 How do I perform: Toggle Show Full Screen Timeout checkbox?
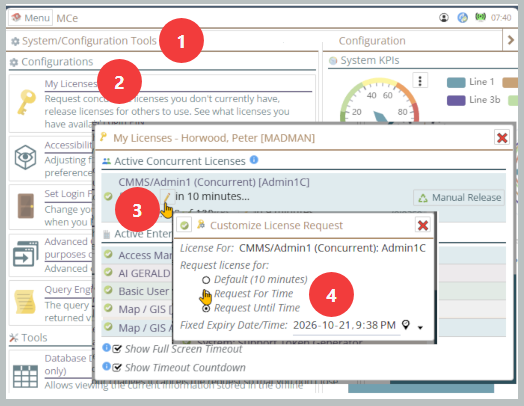click(117, 349)
